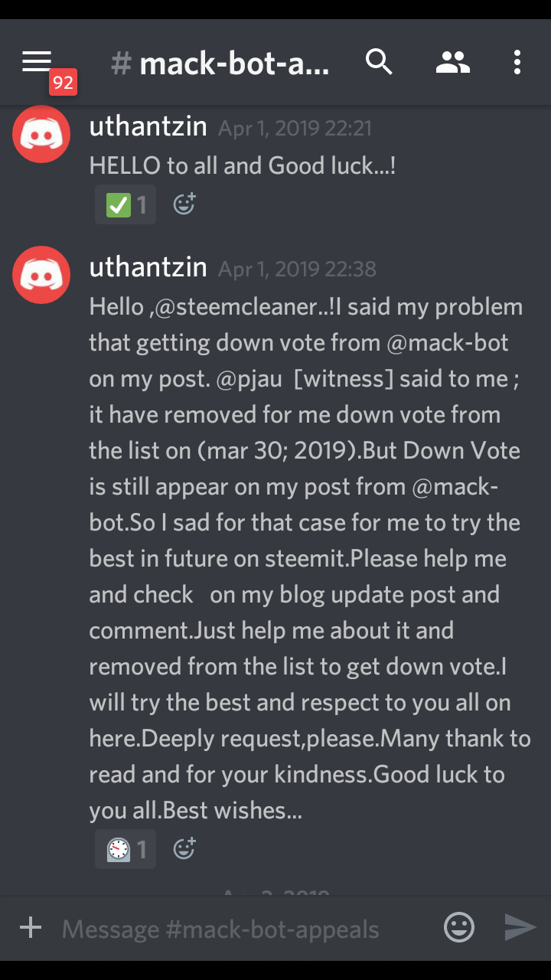The image size is (551, 980).
Task: Tap uthantzin username on 22:21 message
Action: coord(148,126)
